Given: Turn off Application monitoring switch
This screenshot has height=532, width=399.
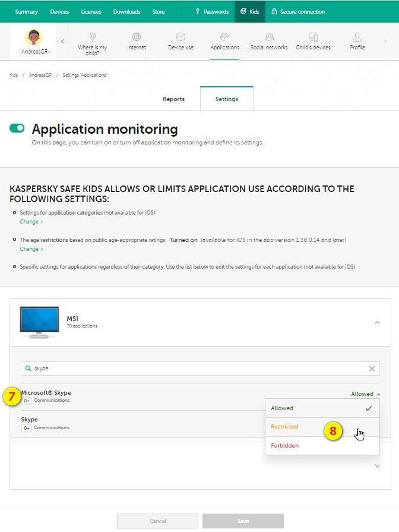Looking at the screenshot, I should click(17, 128).
